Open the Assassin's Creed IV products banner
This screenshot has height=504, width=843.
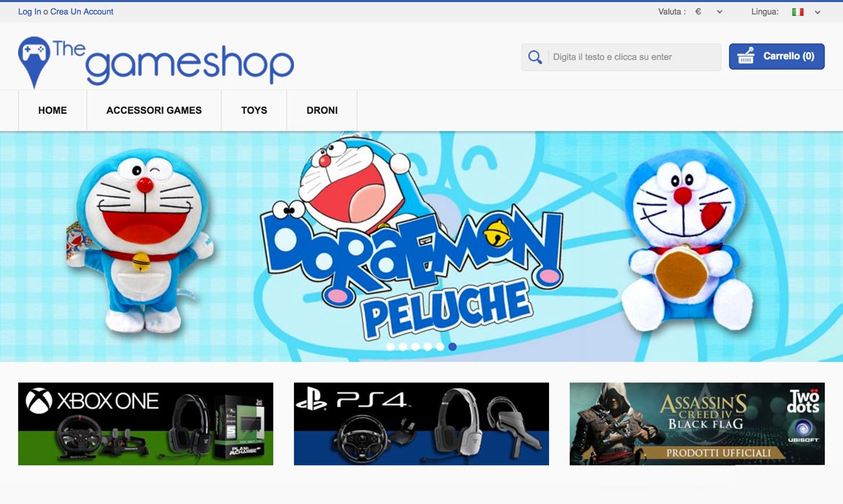tap(697, 424)
